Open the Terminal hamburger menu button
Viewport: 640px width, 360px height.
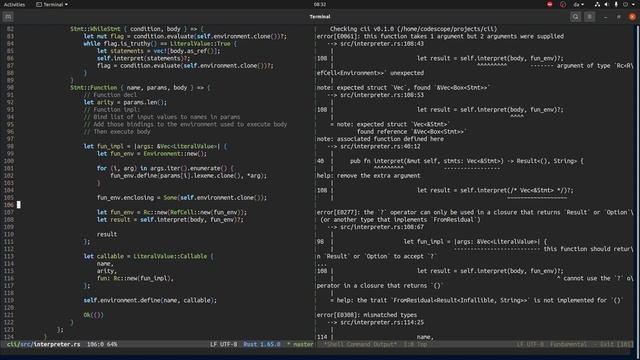pos(589,17)
